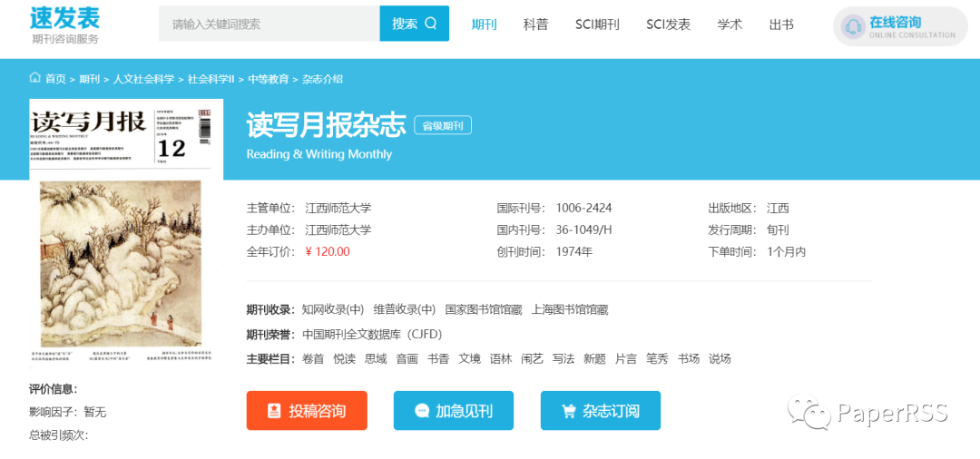Click the 文境 column name
This screenshot has height=459, width=980.
(x=469, y=359)
